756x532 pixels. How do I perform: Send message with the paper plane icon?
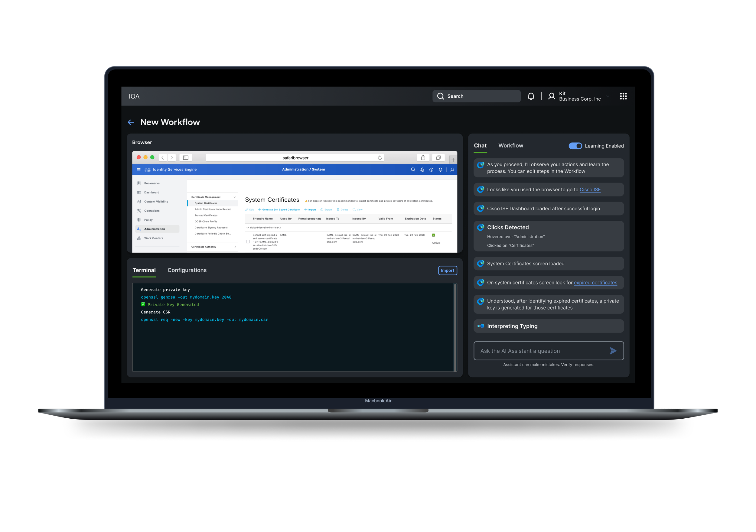(613, 351)
